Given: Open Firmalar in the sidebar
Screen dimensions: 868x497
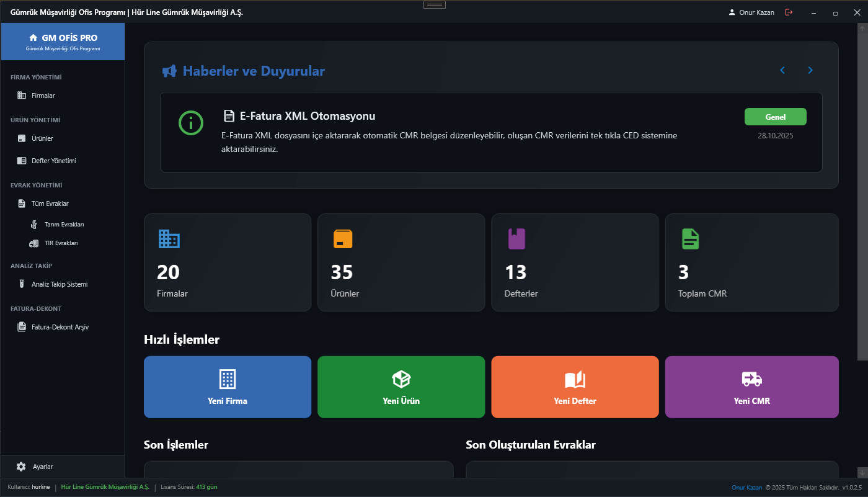Looking at the screenshot, I should (x=43, y=96).
